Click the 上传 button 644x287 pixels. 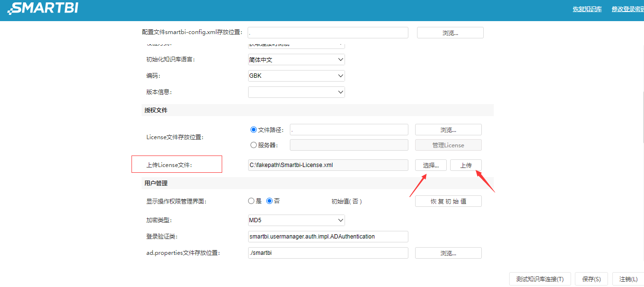(465, 165)
